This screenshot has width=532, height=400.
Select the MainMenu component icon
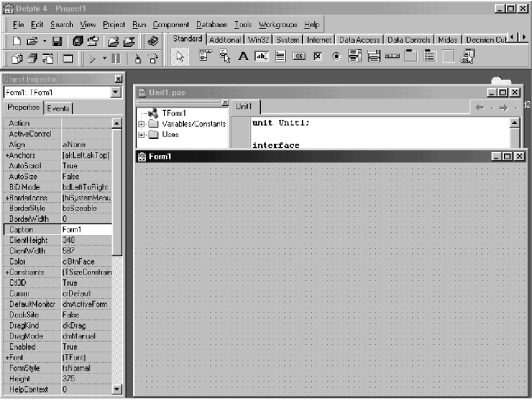205,56
